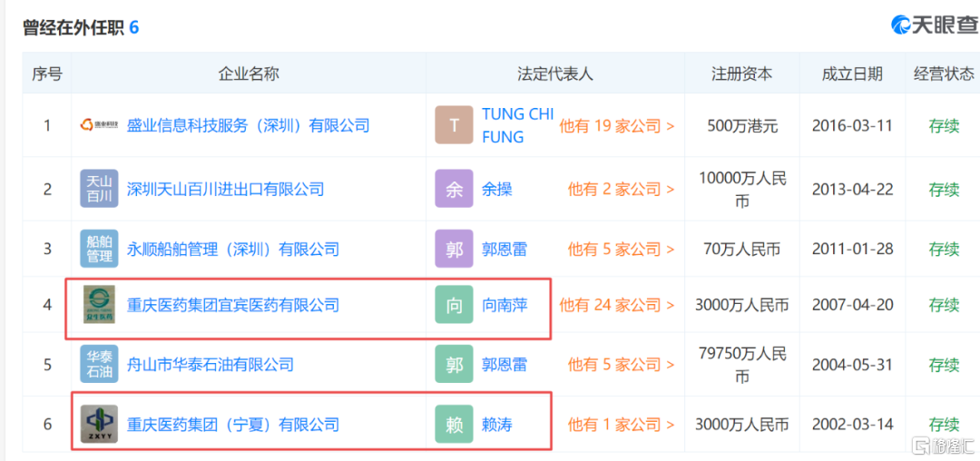Open 舟山市华泰石油有限公司 company link
This screenshot has width=980, height=461.
[x=210, y=365]
